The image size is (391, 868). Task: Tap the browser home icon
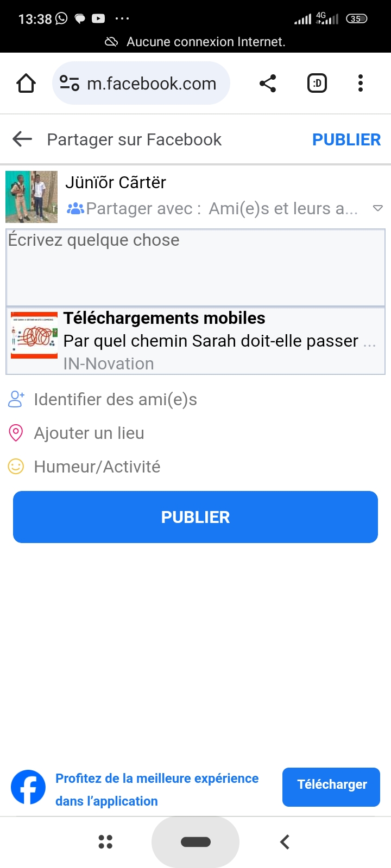[x=26, y=84]
